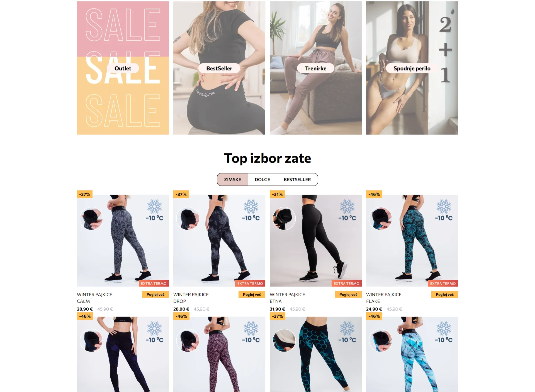Click the fabric closeup circle on Drop leggings
Image resolution: width=535 pixels, height=392 pixels.
[x=188, y=219]
